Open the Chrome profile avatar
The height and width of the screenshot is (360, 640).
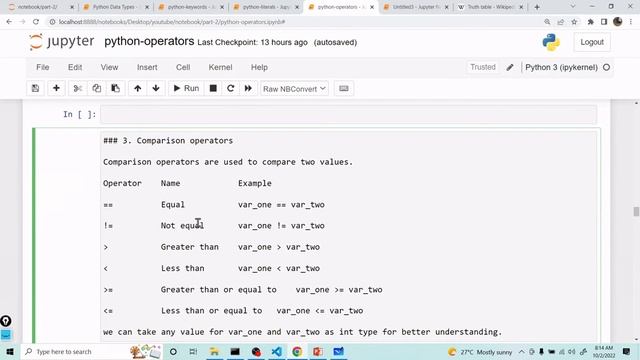coord(618,22)
